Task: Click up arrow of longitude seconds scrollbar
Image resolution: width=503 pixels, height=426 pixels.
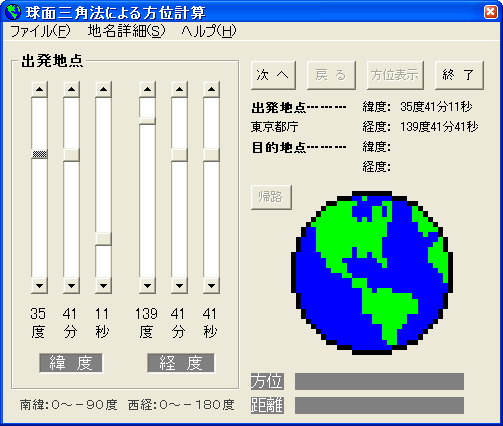Action: [x=211, y=89]
